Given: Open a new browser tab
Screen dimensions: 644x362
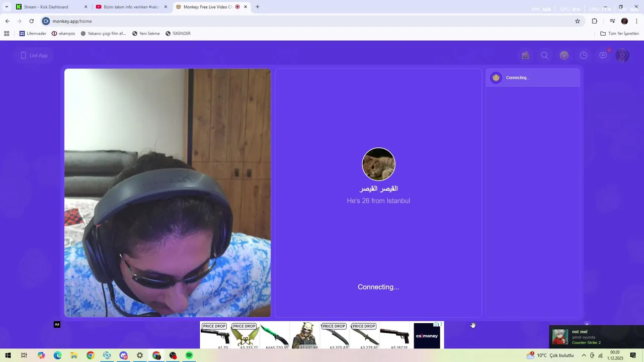Looking at the screenshot, I should (x=258, y=7).
